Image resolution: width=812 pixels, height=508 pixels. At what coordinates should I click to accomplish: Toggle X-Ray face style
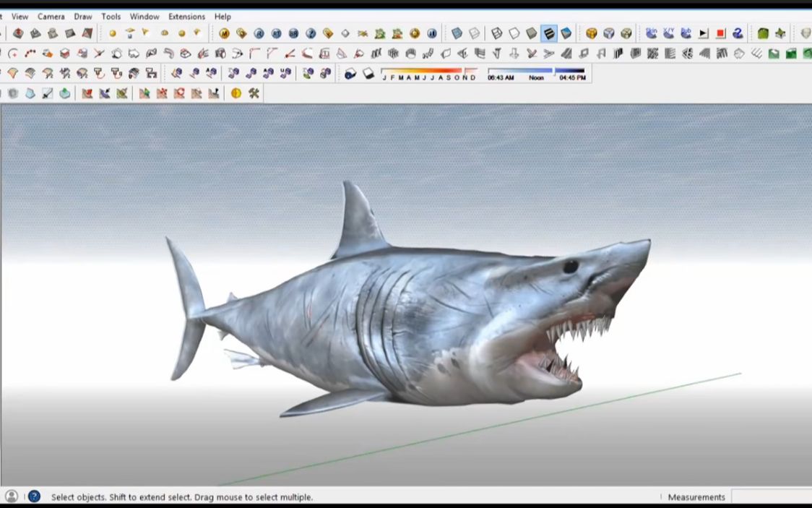457,34
